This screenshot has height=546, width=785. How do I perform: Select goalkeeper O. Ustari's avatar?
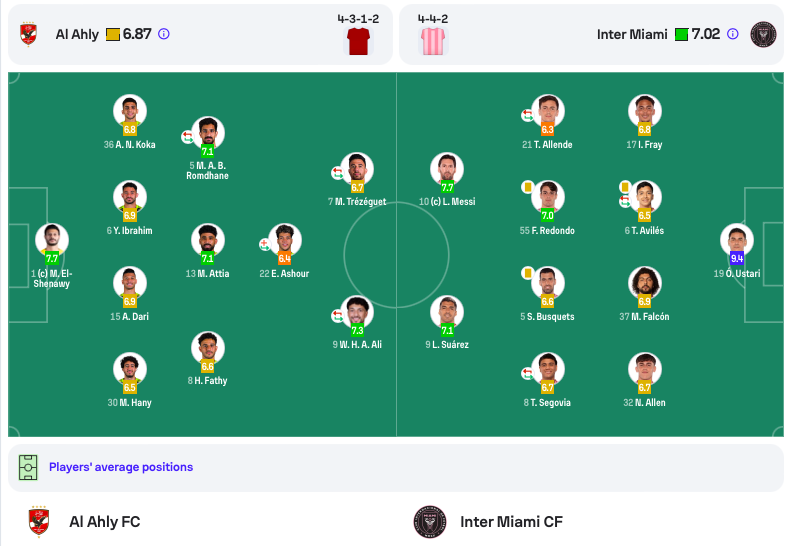(736, 240)
